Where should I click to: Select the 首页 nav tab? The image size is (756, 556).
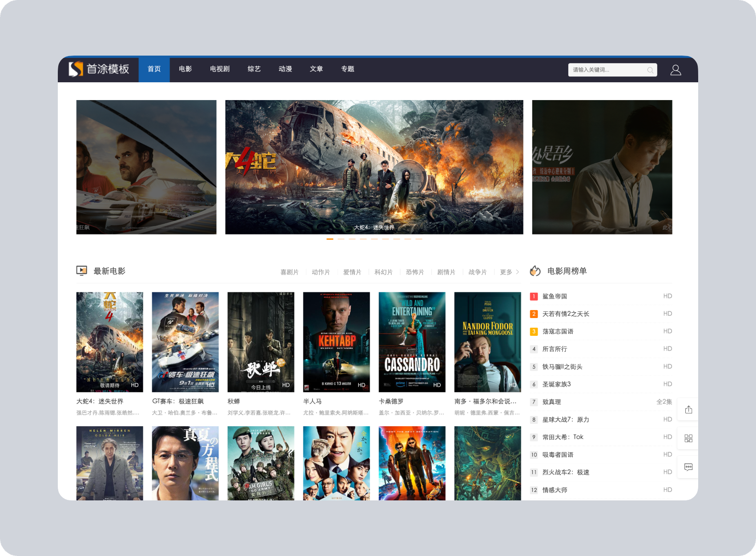pyautogui.click(x=154, y=69)
